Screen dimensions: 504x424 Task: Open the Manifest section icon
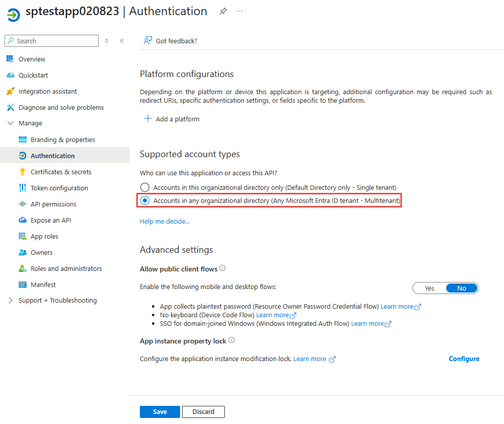(23, 284)
